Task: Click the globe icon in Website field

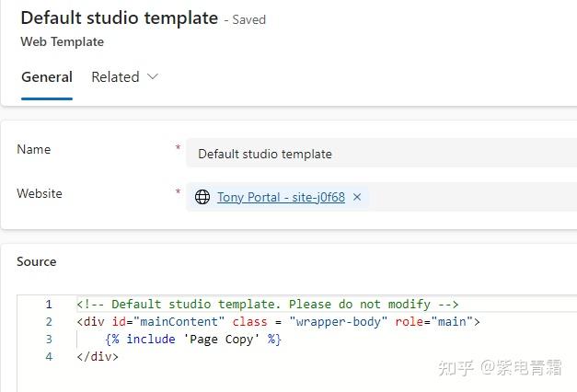Action: pos(202,197)
